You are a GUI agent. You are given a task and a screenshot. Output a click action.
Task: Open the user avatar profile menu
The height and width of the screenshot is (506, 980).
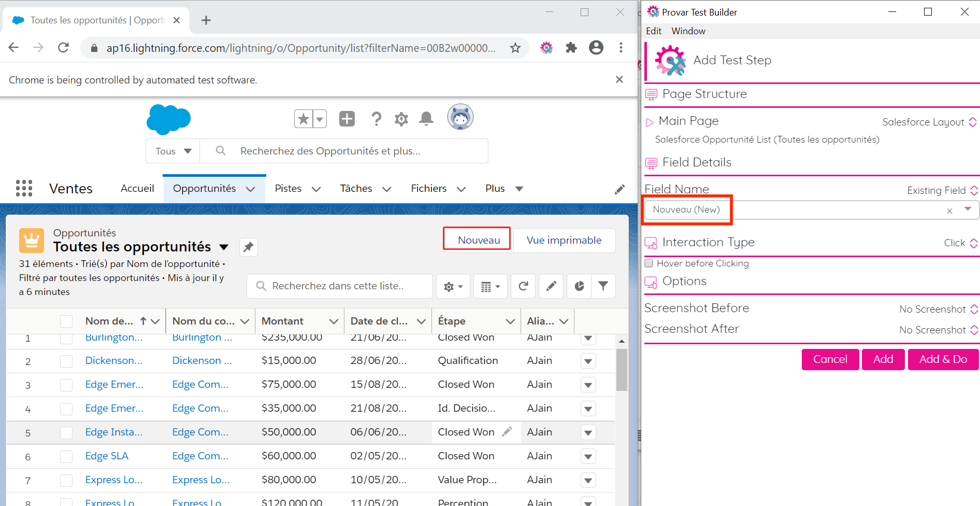point(460,117)
